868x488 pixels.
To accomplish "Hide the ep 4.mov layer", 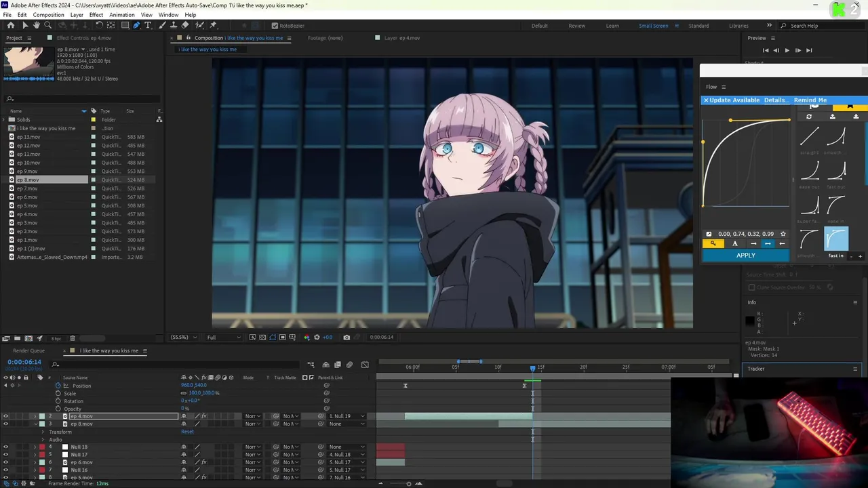I will click(x=5, y=416).
